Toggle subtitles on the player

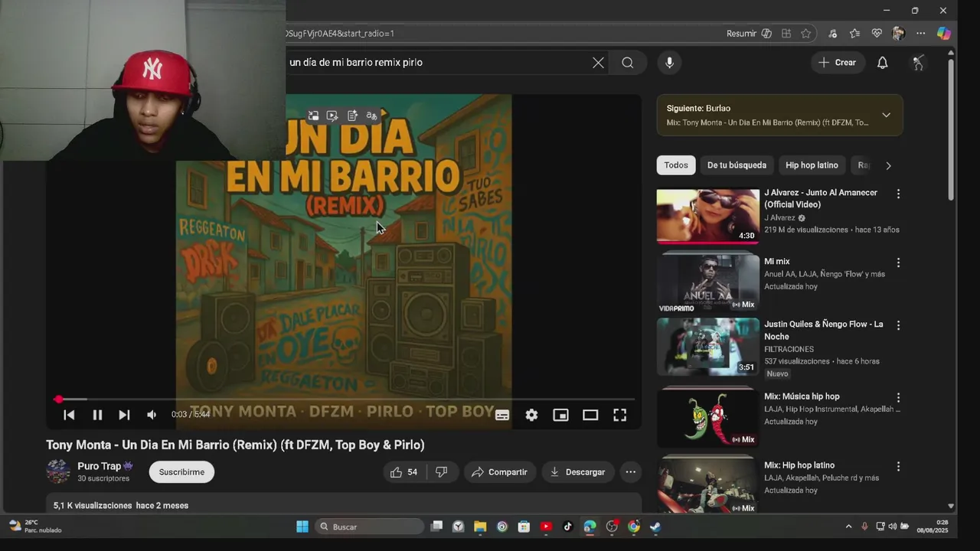502,415
